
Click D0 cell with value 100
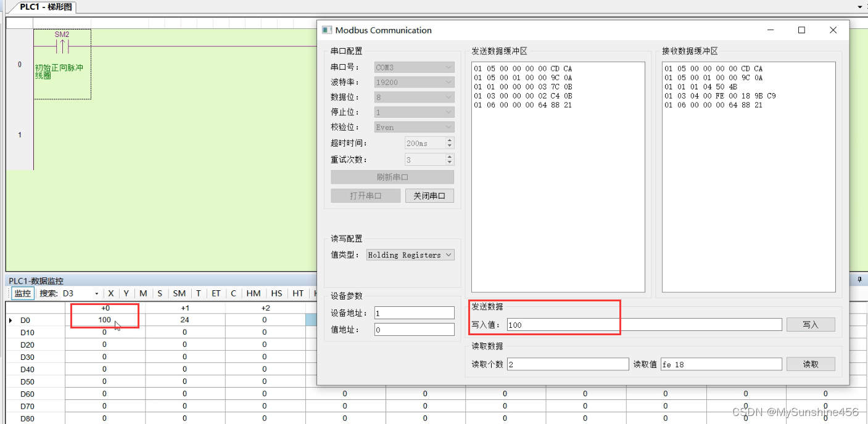point(105,320)
